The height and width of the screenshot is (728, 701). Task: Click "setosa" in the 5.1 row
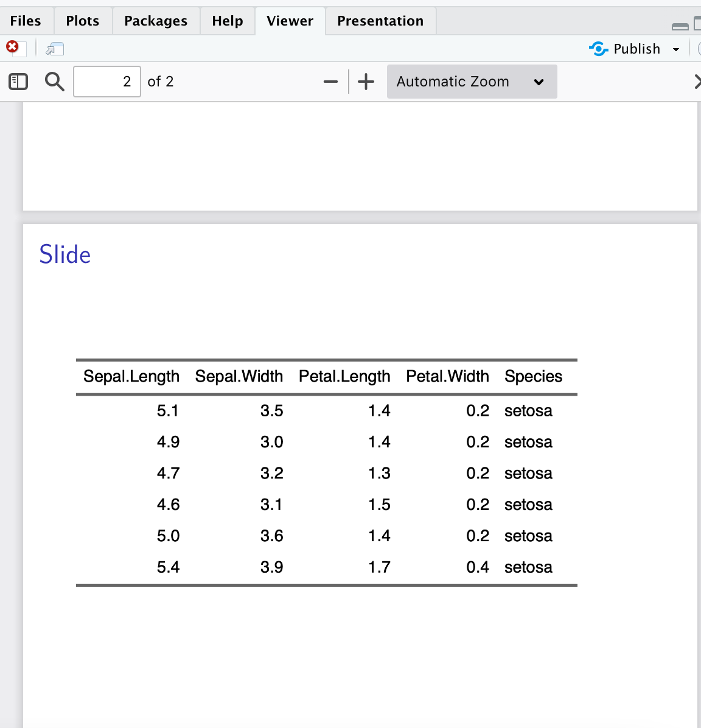click(528, 411)
